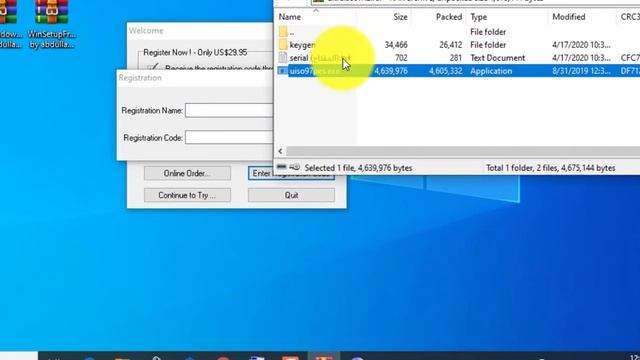Click the size value 4,639,976

(391, 71)
